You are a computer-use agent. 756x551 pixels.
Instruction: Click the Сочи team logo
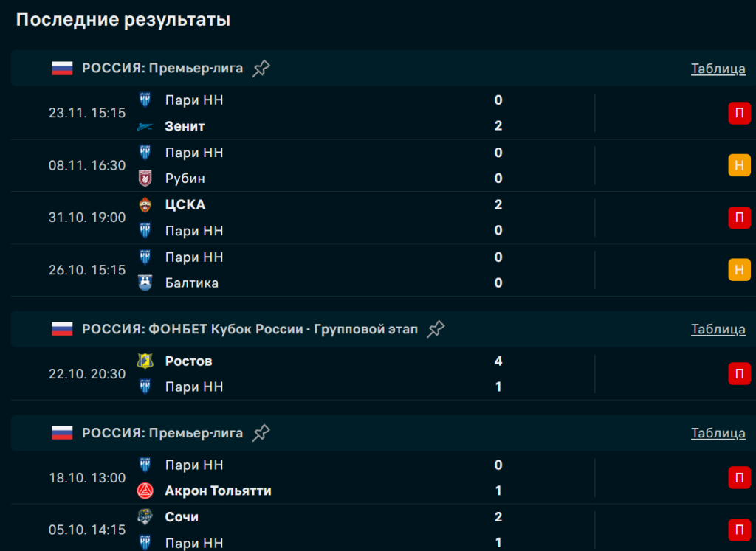coord(145,517)
